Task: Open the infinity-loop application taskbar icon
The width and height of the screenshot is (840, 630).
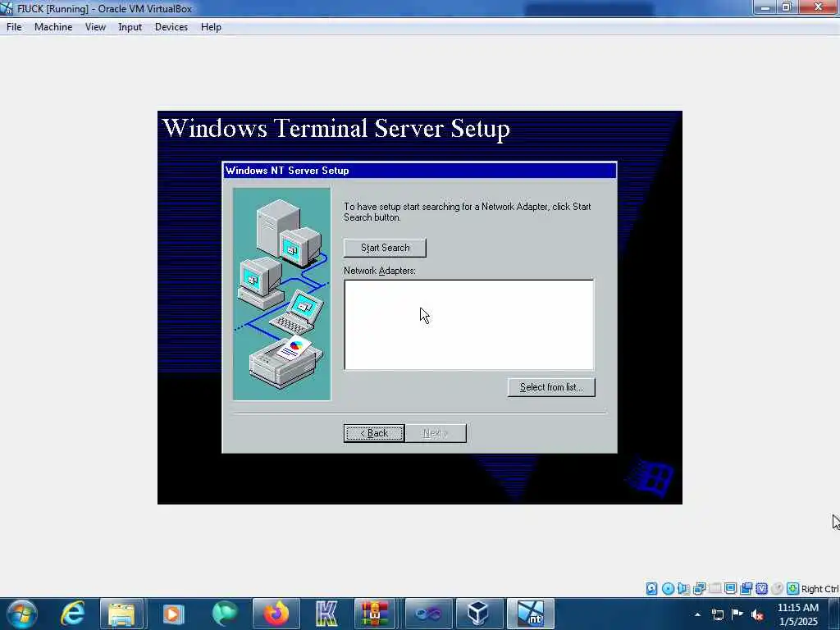Action: pyautogui.click(x=428, y=614)
